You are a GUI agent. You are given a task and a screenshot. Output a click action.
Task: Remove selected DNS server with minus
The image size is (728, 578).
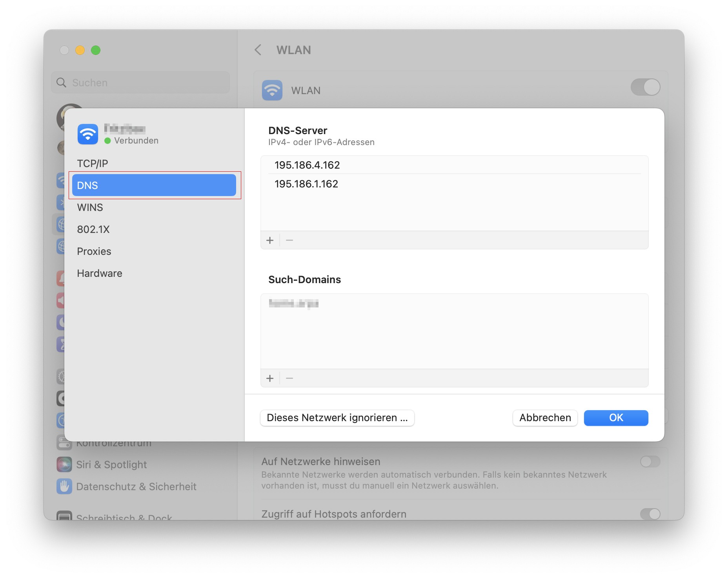[x=289, y=240]
